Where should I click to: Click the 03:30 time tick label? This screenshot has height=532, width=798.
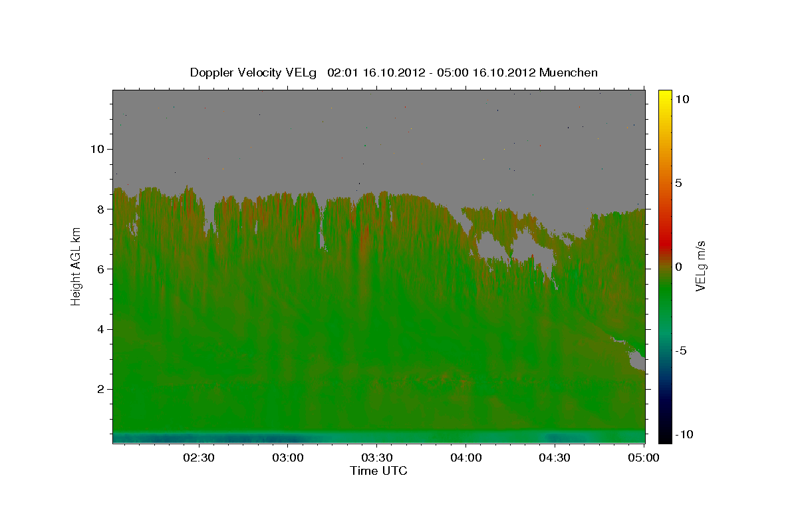tap(376, 458)
